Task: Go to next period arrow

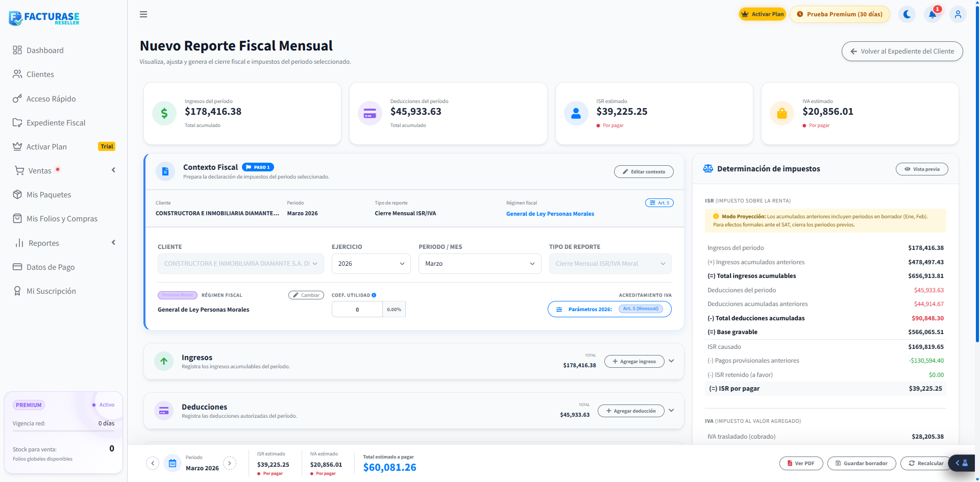Action: (230, 463)
